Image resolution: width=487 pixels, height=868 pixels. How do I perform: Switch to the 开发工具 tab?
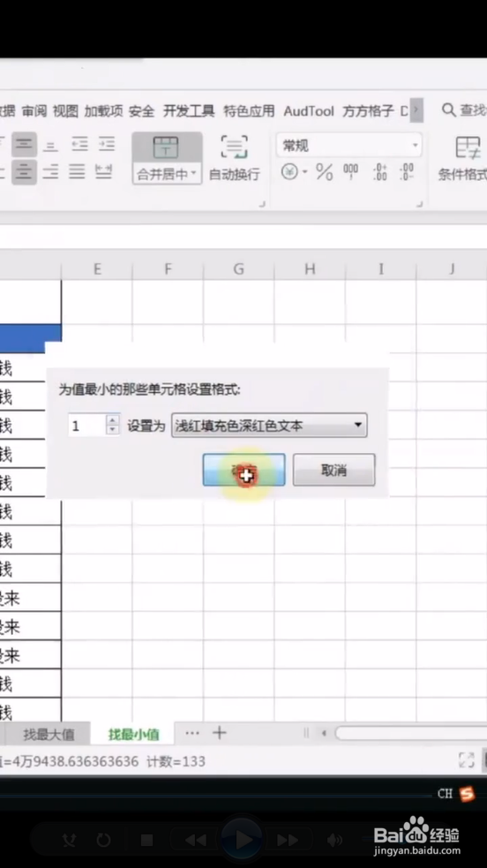(189, 111)
